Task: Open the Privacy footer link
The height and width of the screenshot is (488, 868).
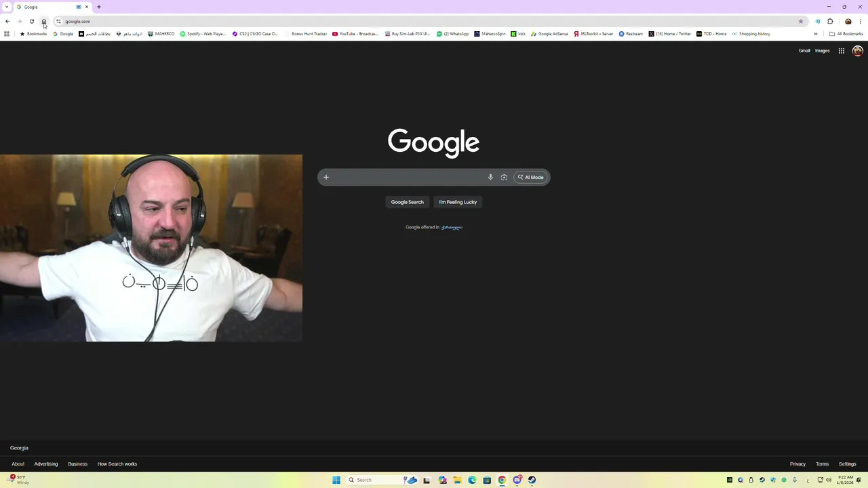Action: pos(797,464)
